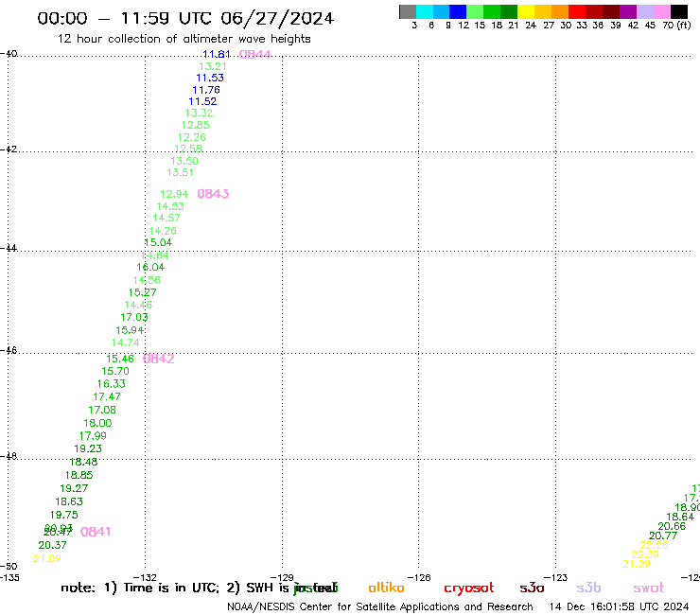700x615 pixels.
Task: Select the 12.26 data point
Action: [192, 137]
